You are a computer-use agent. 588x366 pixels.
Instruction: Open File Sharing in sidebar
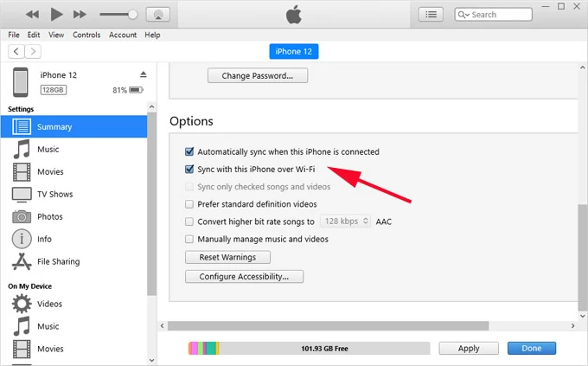58,261
